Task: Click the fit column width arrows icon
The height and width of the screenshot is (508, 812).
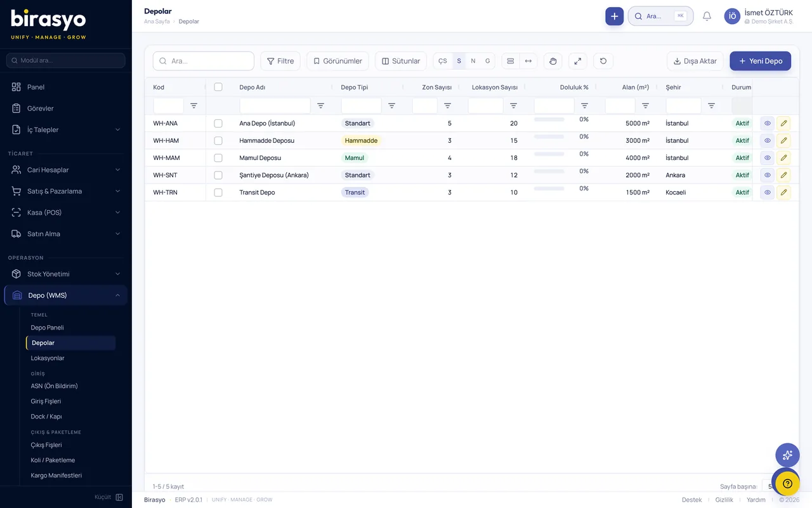Action: point(528,61)
